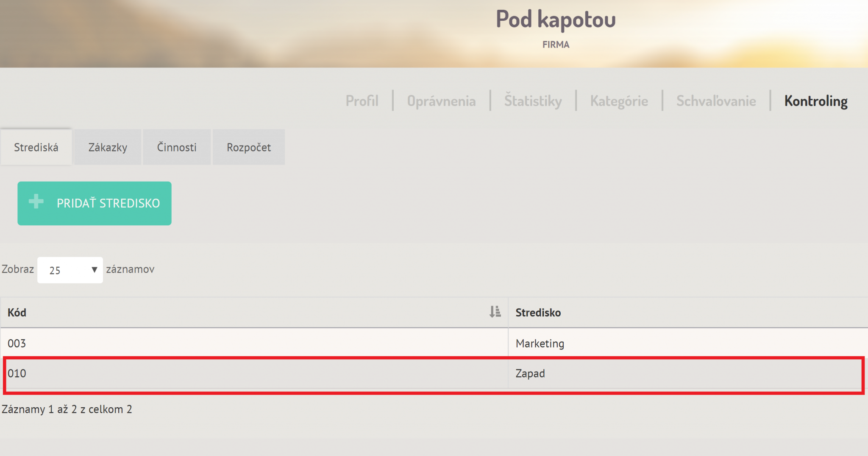Select the Kontroling menu item
Viewport: 868px width, 456px height.
816,101
